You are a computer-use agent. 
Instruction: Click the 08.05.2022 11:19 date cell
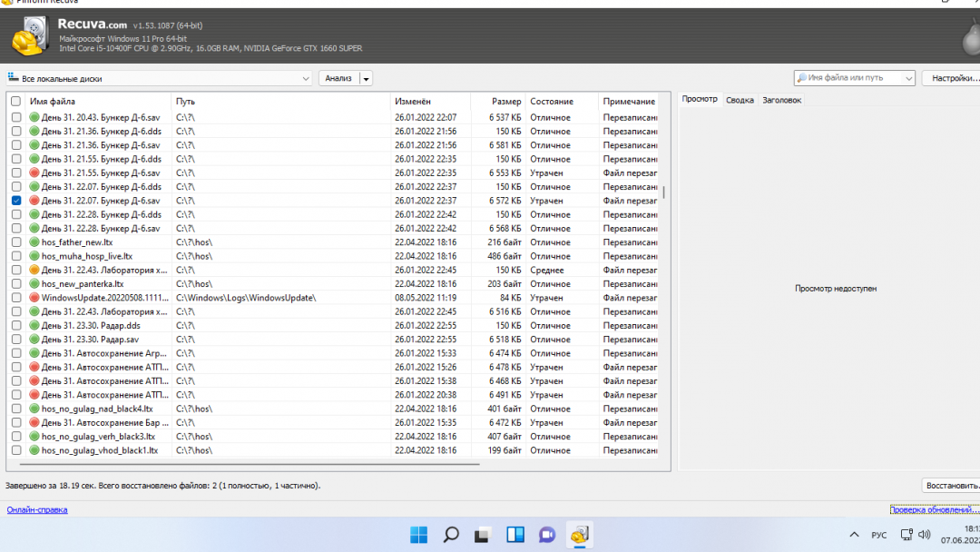(x=426, y=298)
